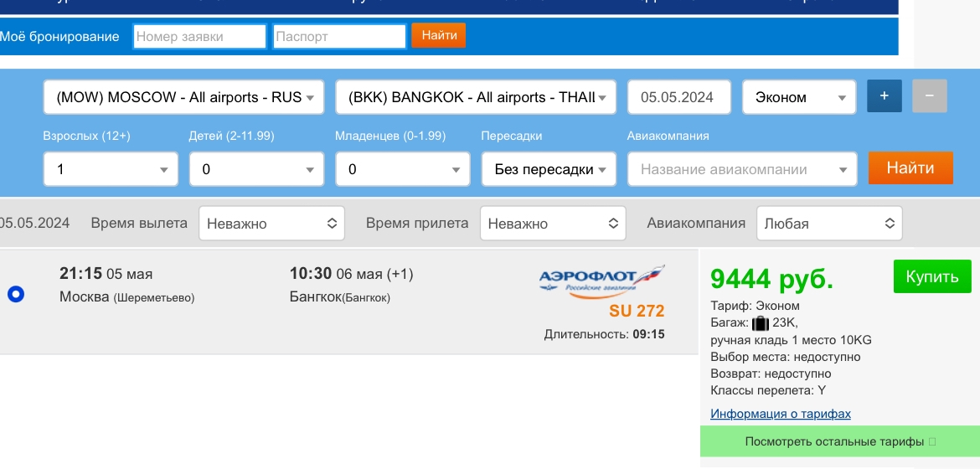
Task: Click the large orange 'Найти' search button
Action: pos(910,167)
